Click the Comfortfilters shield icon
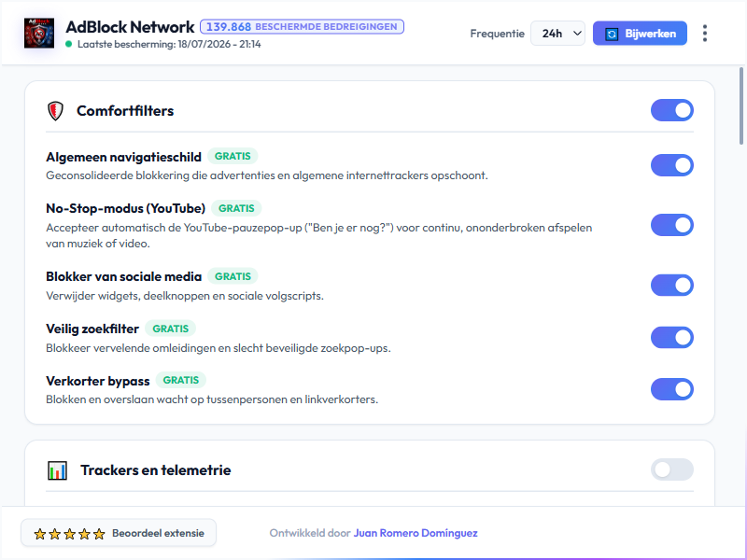 55,111
